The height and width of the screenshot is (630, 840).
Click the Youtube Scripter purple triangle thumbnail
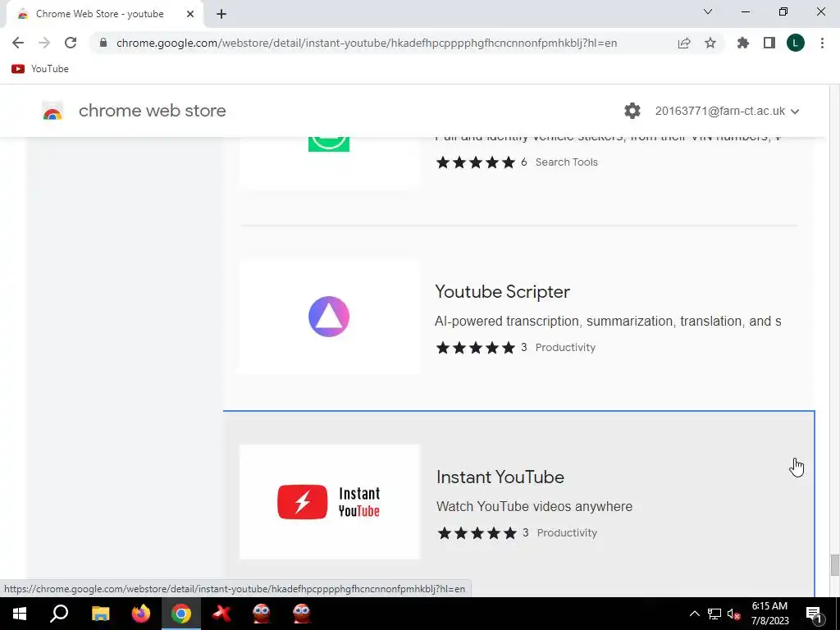click(329, 317)
